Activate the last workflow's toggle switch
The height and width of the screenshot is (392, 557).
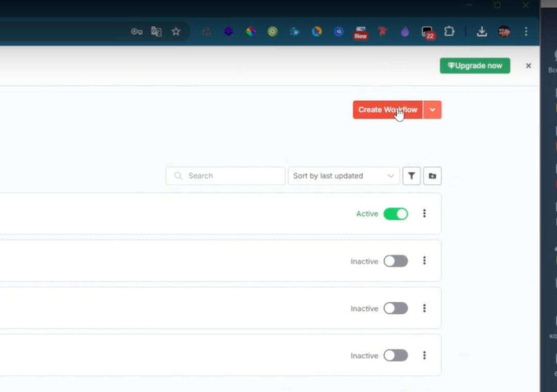396,355
